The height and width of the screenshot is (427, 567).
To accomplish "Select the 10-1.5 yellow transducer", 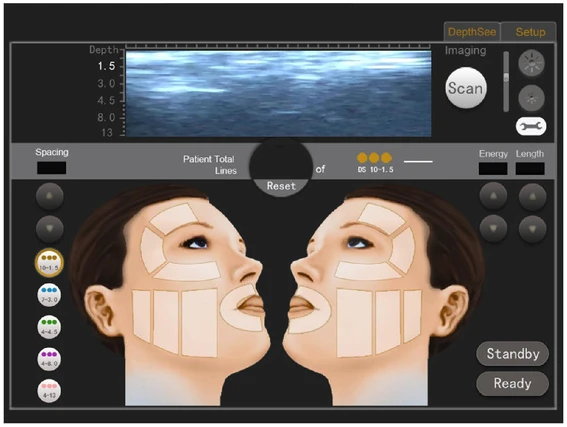I will pos(49,263).
